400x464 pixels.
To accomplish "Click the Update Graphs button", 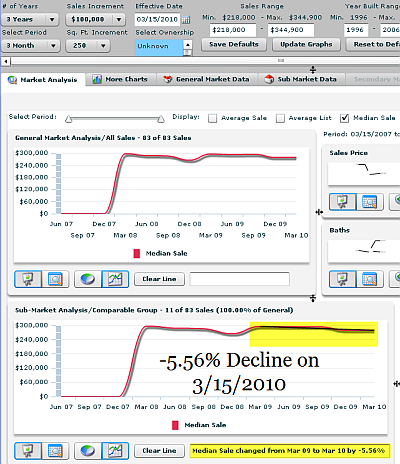I will 306,45.
